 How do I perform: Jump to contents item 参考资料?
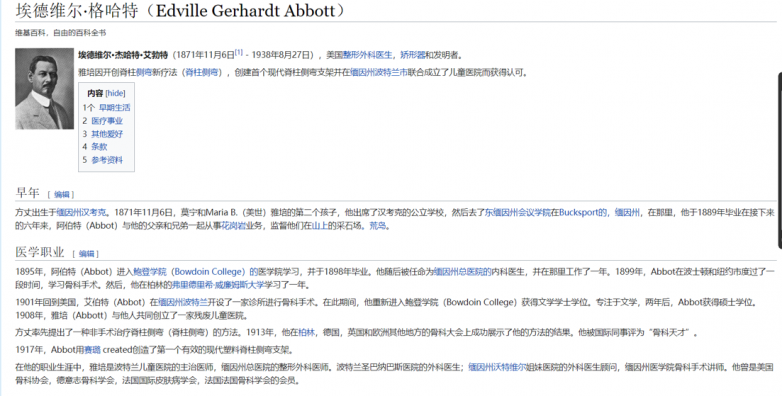pyautogui.click(x=107, y=160)
